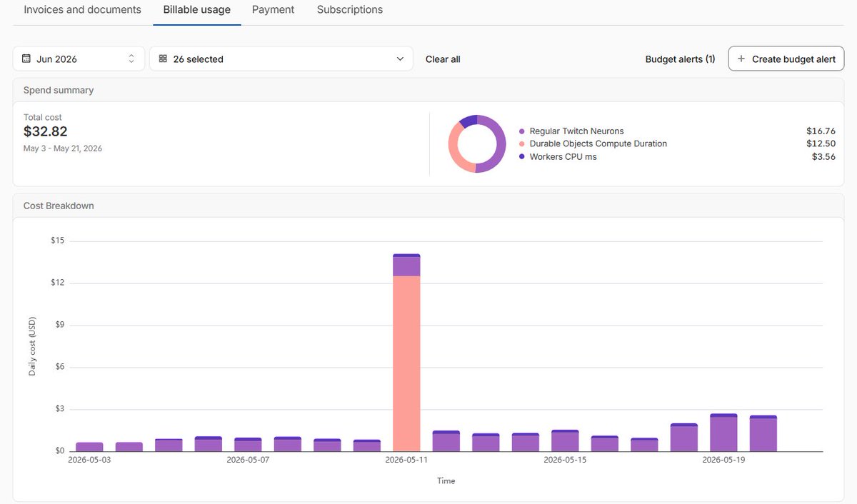The height and width of the screenshot is (504, 857).
Task: Open the Payment tab
Action: point(273,10)
